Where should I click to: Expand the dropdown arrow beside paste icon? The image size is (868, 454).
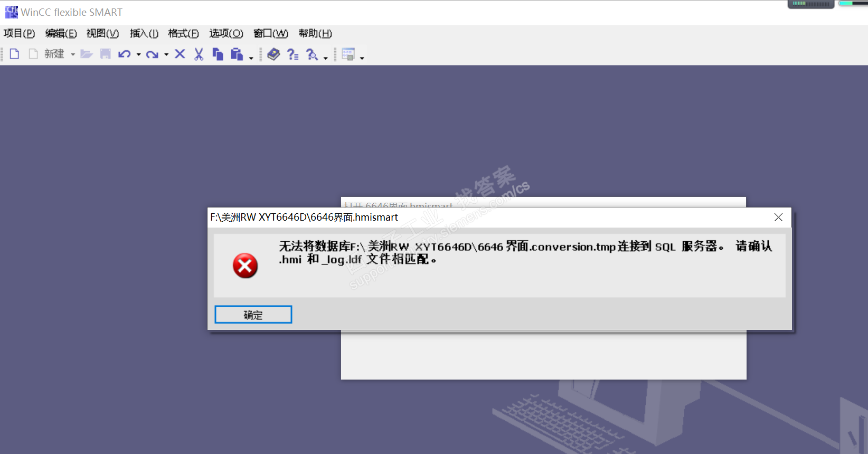pos(251,58)
